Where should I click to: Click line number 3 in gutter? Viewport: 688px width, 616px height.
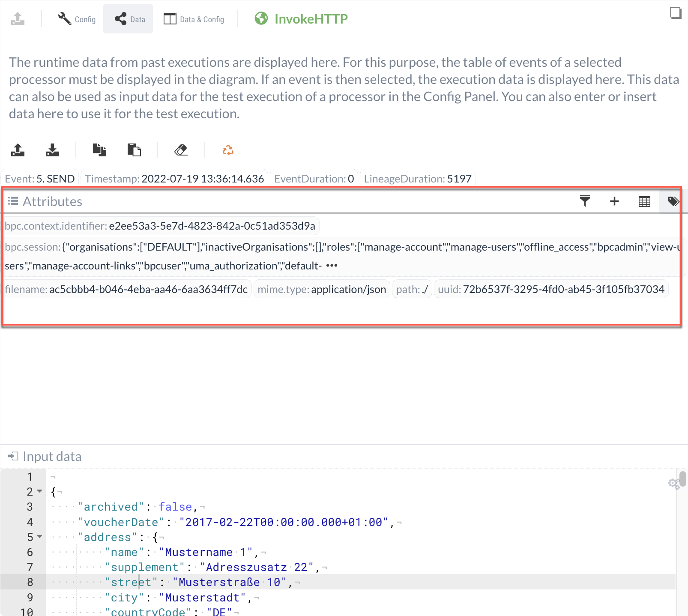[30, 507]
